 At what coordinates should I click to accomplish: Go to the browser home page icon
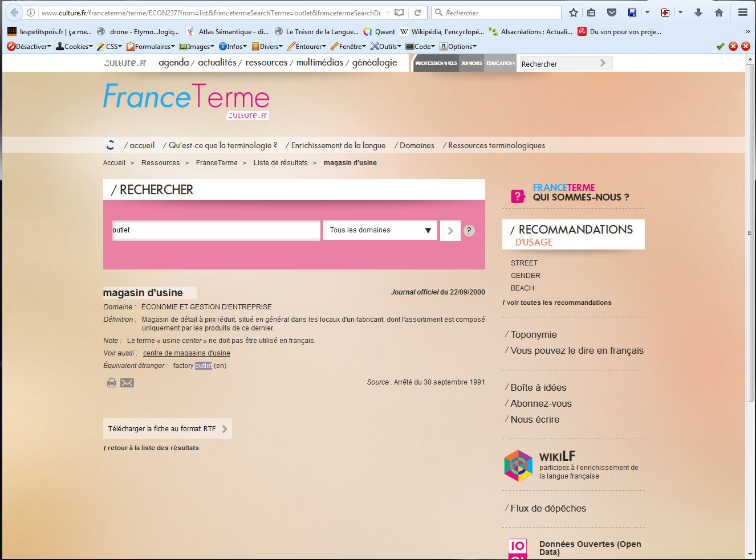tap(719, 13)
